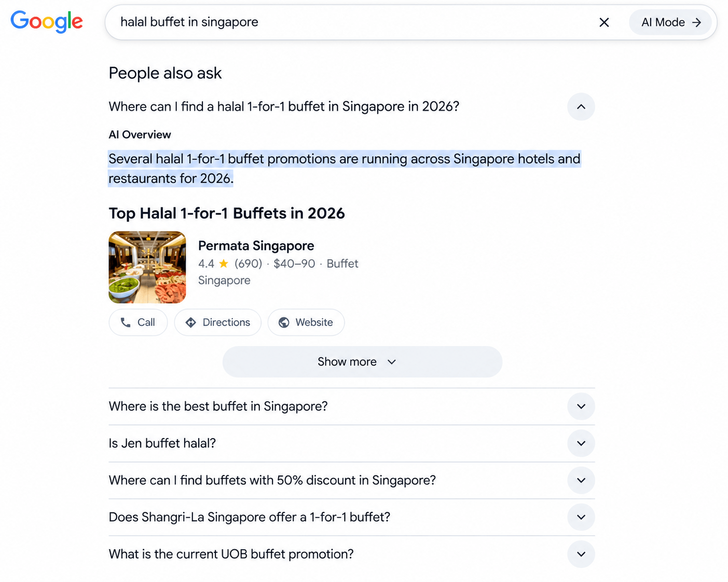The width and height of the screenshot is (728, 582).
Task: Expand the Shangri-La 1-for-1 buffet question
Action: [352, 517]
